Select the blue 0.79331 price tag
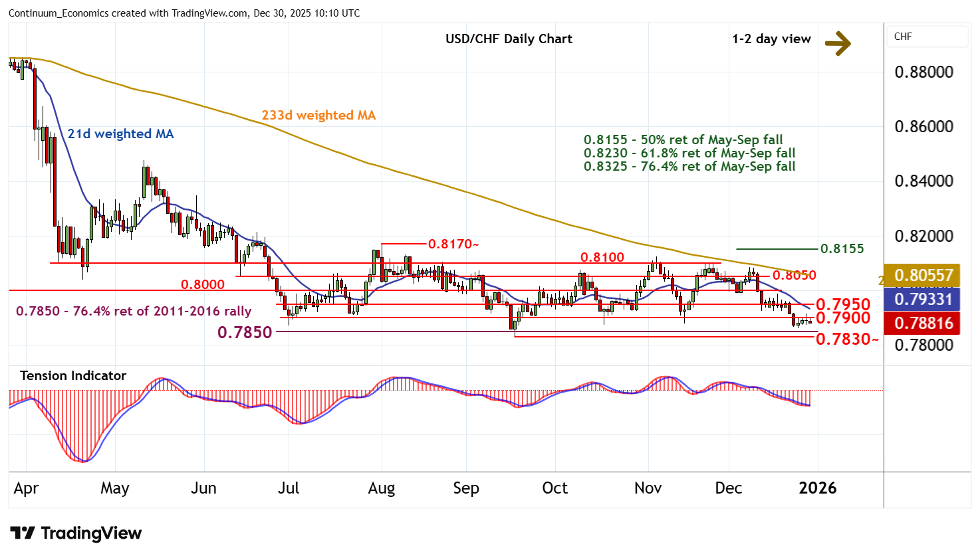 tap(923, 300)
